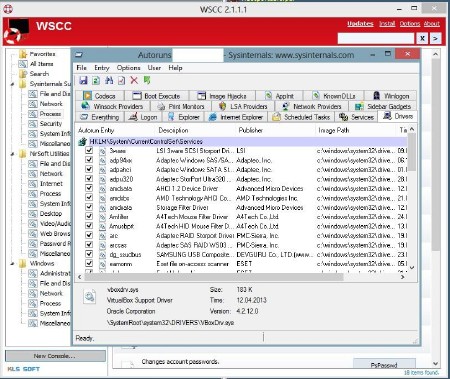450x379 pixels.
Task: Click the icon beside Sysinternals Security item
Action: (x=33, y=124)
